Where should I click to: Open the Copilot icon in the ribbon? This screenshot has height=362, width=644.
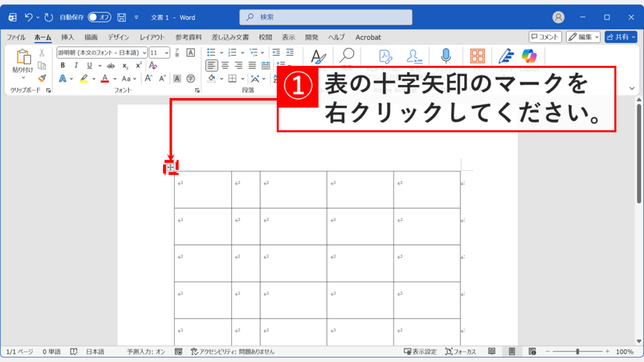[x=528, y=55]
